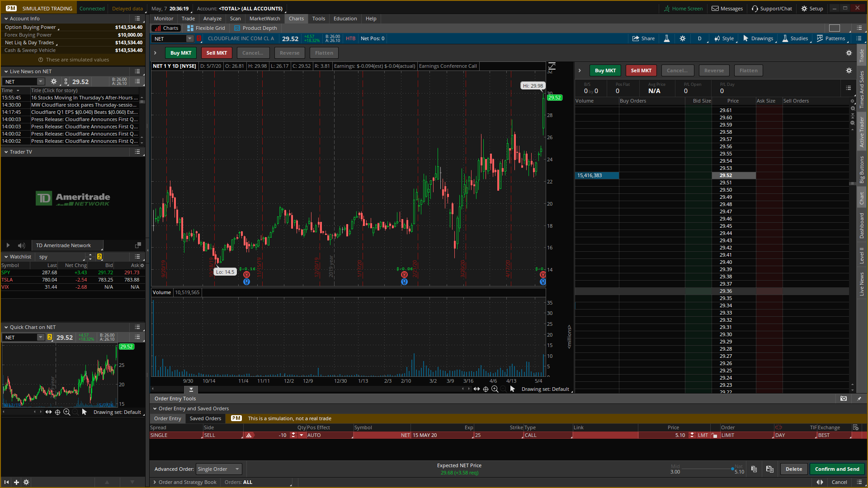Image resolution: width=868 pixels, height=488 pixels.
Task: Adjust the Mid to Nat price slider
Action: click(732, 469)
